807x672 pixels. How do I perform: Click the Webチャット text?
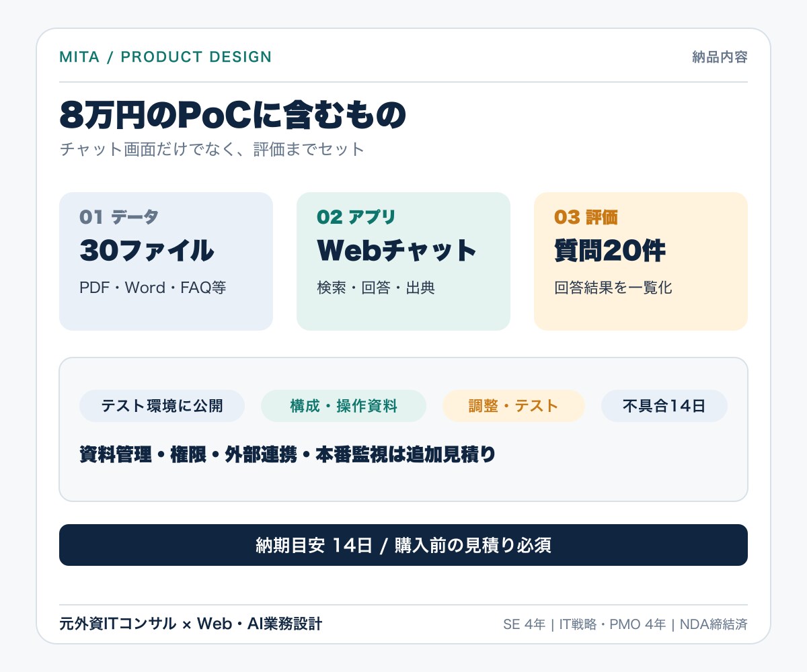click(x=397, y=251)
